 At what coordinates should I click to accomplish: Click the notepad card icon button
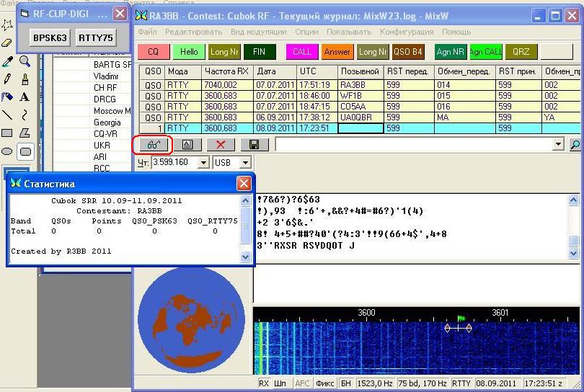(187, 145)
